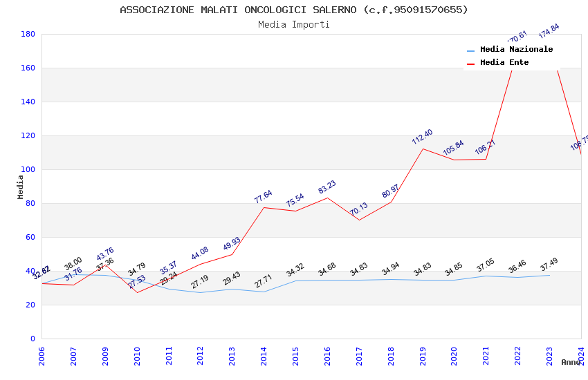588x380 pixels.
Task: Click the 29.43 data label
Action: point(232,278)
